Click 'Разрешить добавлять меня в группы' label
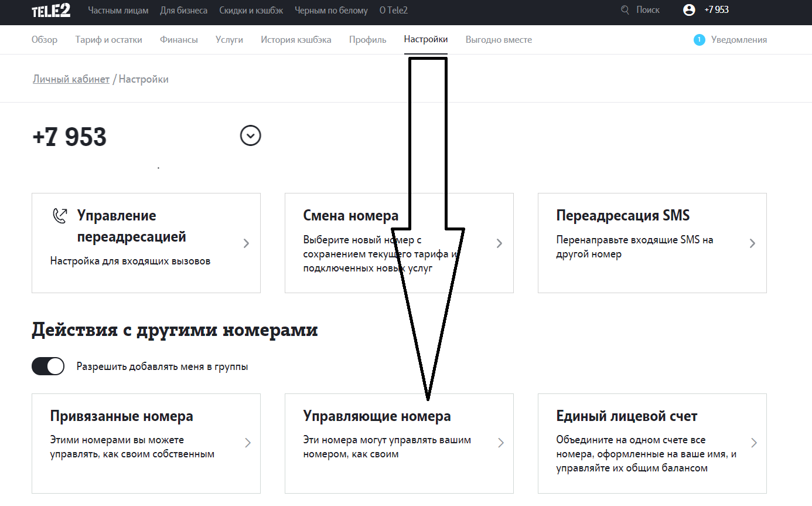 coord(162,367)
